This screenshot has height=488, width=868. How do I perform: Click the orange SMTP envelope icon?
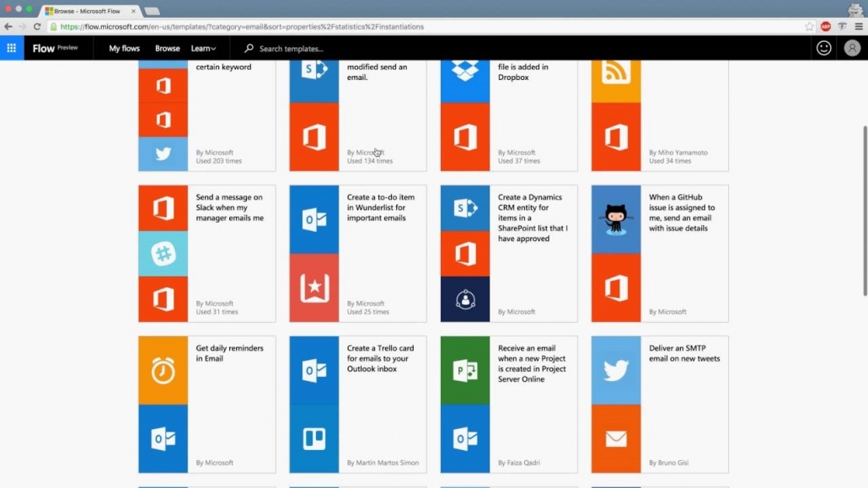point(616,439)
